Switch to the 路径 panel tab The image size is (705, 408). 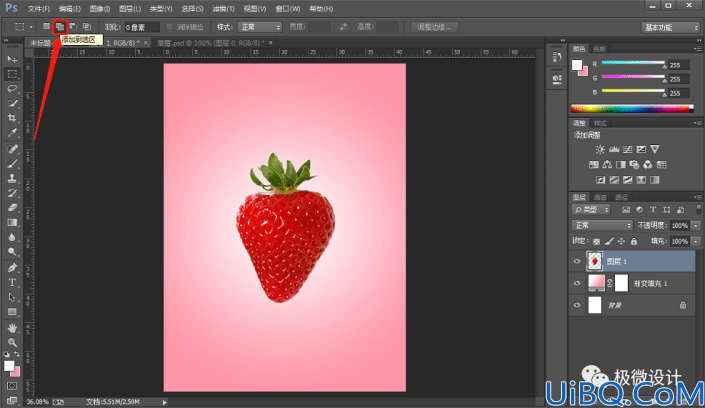[x=621, y=197]
